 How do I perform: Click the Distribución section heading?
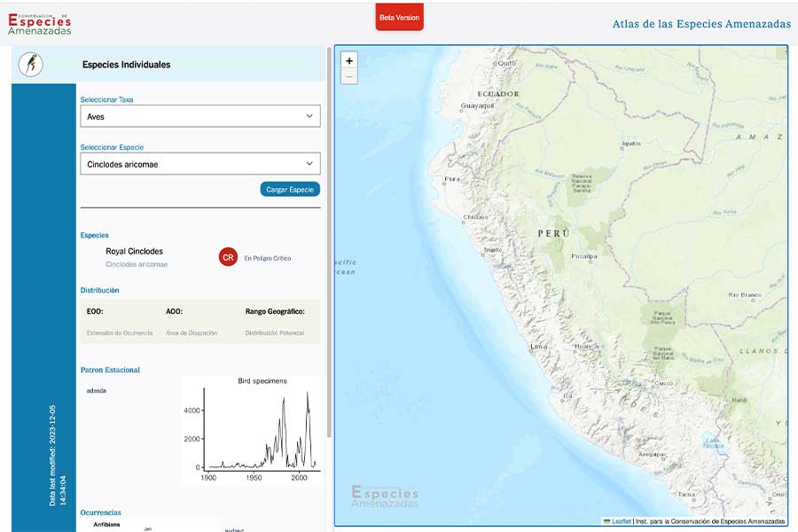point(99,290)
